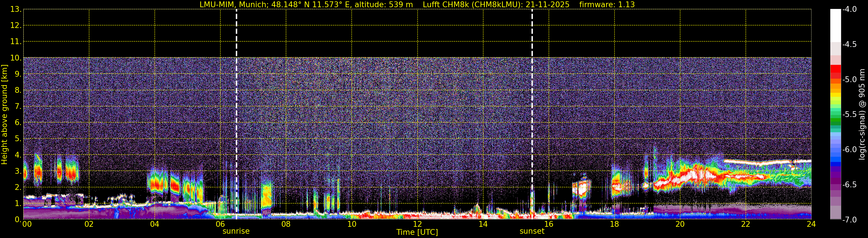Click the "-4.0" colorbar tick label
Viewport: 868px width, 238px height.
point(850,9)
